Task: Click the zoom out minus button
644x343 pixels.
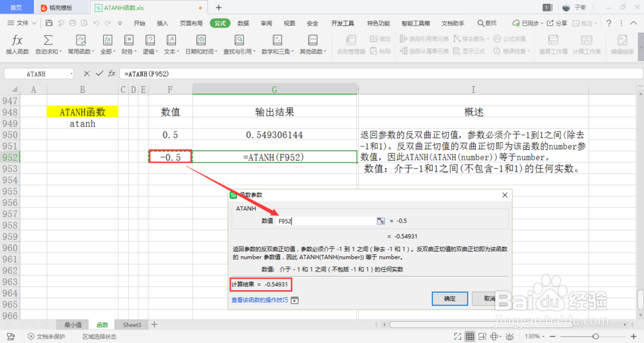Action: [x=553, y=337]
